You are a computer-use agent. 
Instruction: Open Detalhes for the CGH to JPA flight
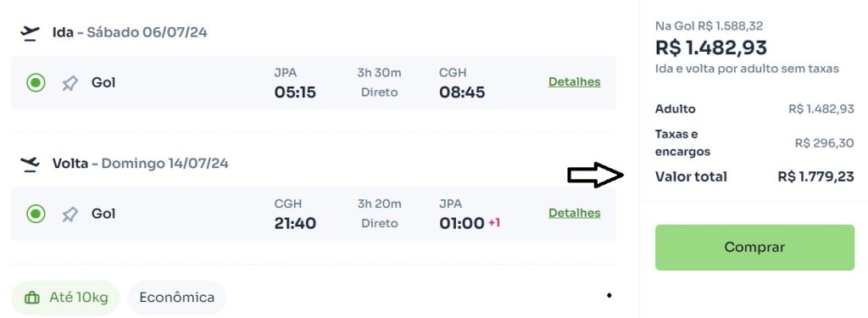tap(574, 213)
